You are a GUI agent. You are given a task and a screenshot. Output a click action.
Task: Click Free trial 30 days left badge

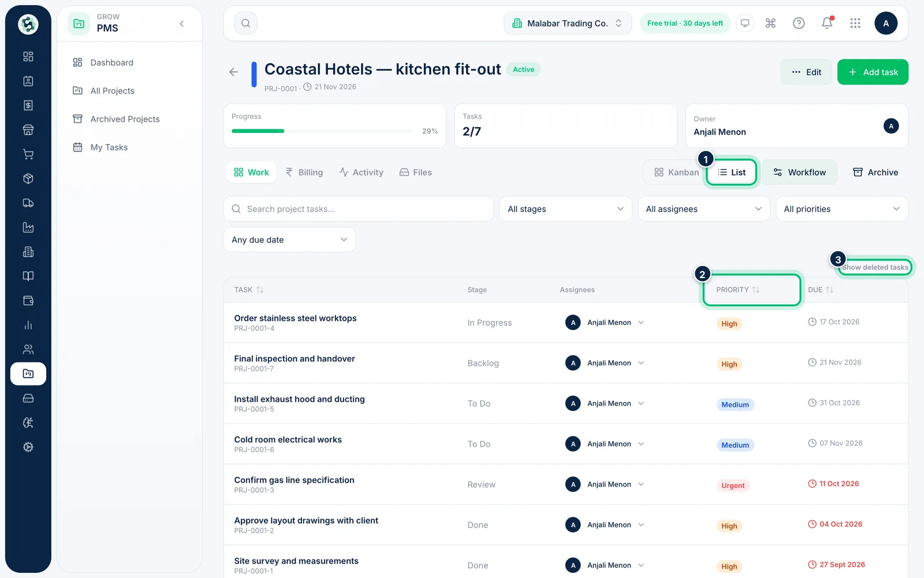[x=685, y=23]
